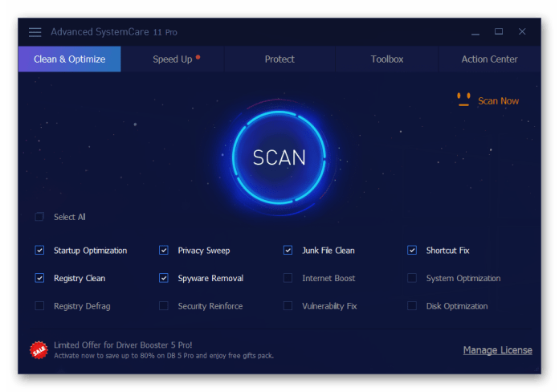The width and height of the screenshot is (559, 392).
Task: Open the Speed Up tab
Action: (x=173, y=59)
